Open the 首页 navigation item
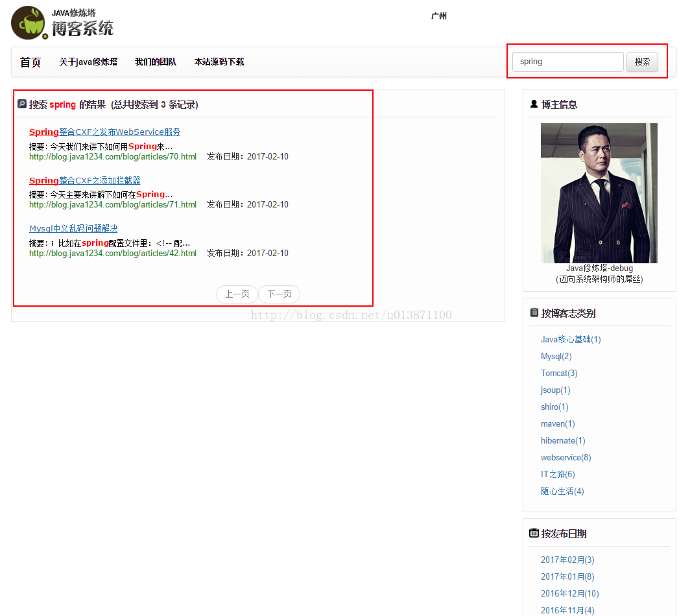Image resolution: width=690 pixels, height=616 pixels. (x=30, y=62)
